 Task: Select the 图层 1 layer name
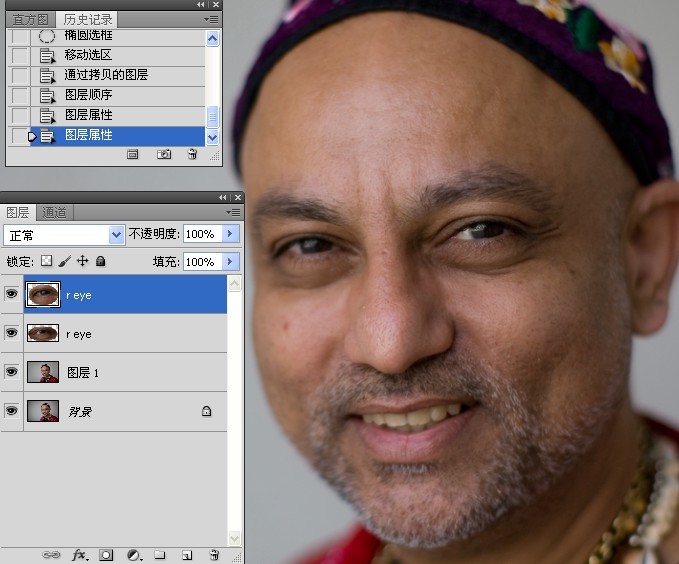coord(83,373)
